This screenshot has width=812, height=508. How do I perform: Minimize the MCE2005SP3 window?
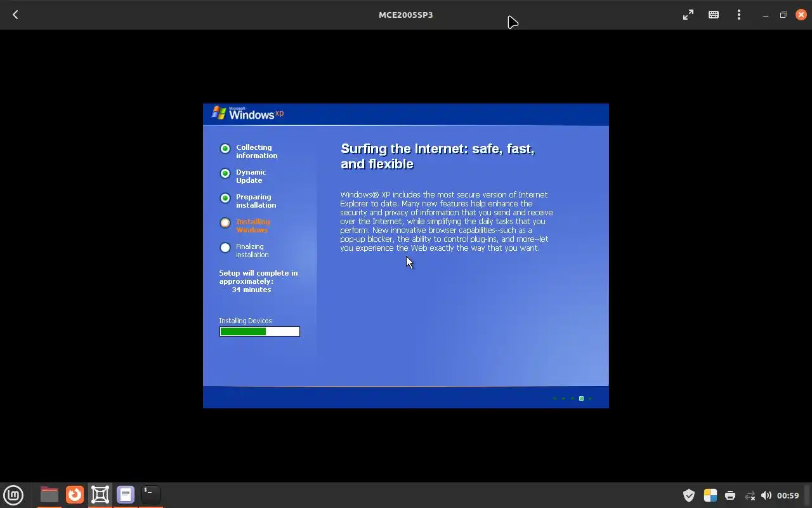click(766, 15)
